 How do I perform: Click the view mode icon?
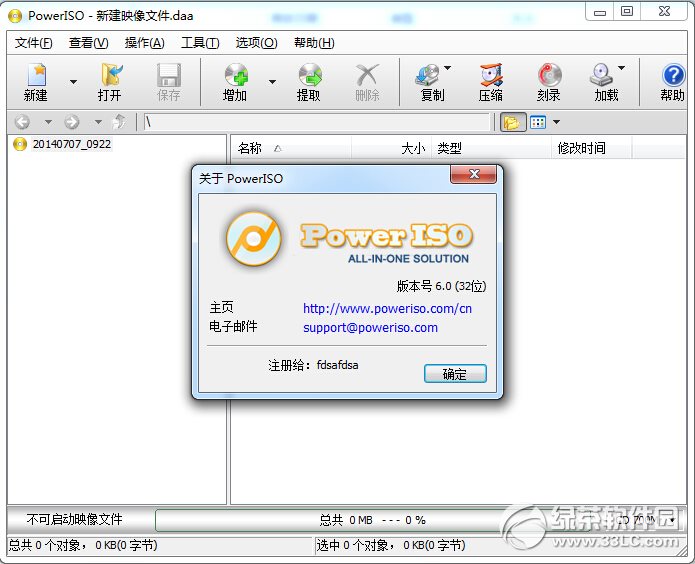click(538, 122)
